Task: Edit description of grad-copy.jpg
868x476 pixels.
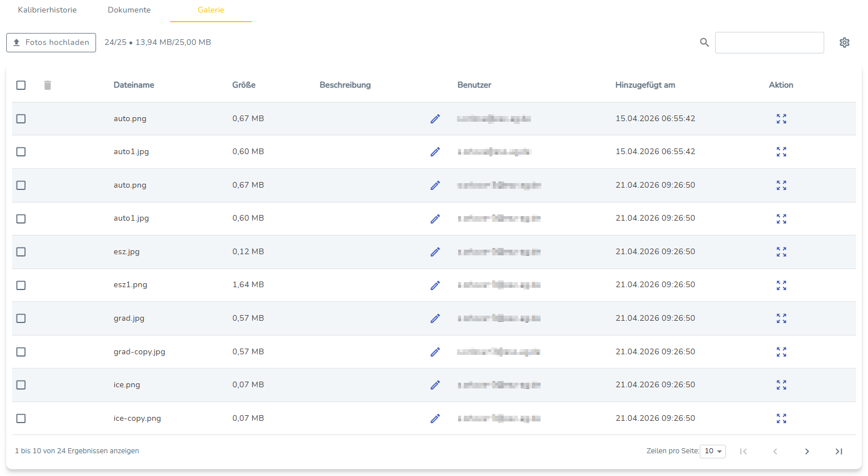Action: [435, 352]
